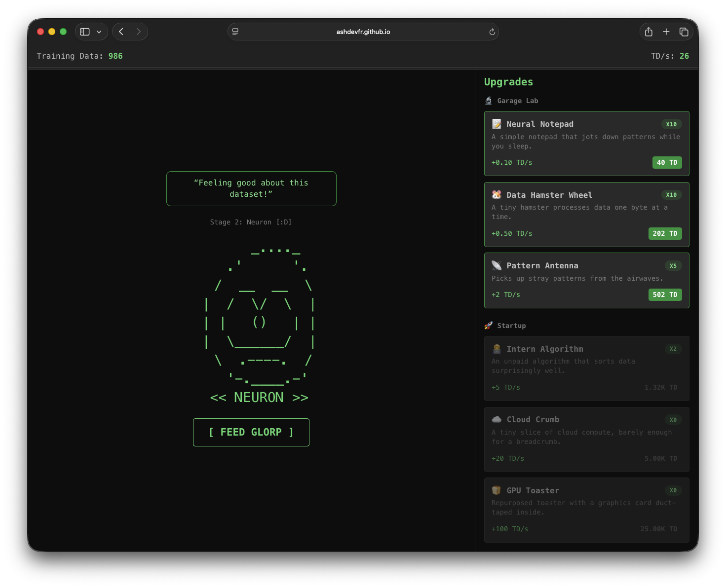Open a new browser tab
Viewport: 726px width, 588px height.
666,32
